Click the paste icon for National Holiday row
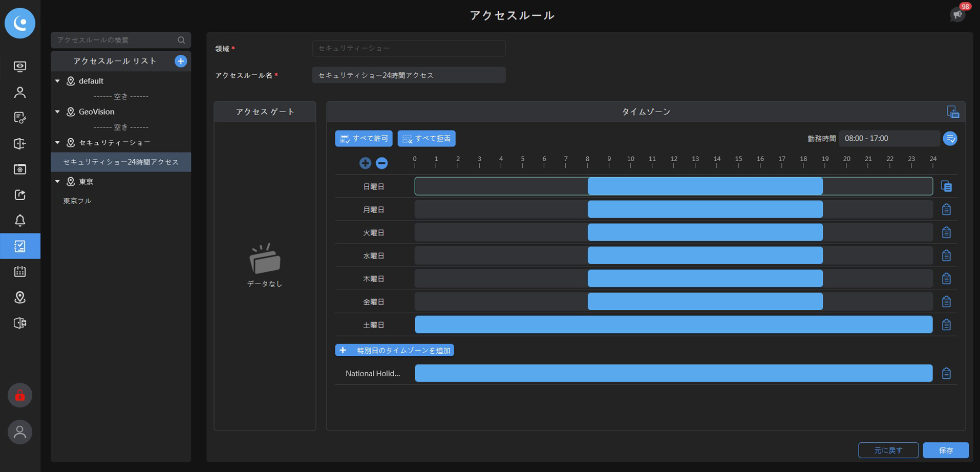The width and height of the screenshot is (980, 472). (x=946, y=373)
